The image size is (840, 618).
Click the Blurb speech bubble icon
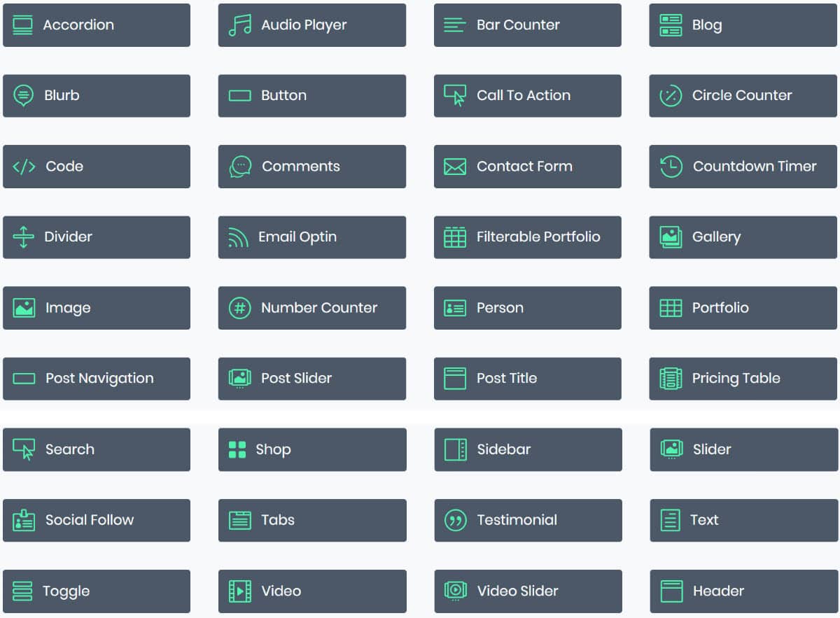[x=23, y=96]
